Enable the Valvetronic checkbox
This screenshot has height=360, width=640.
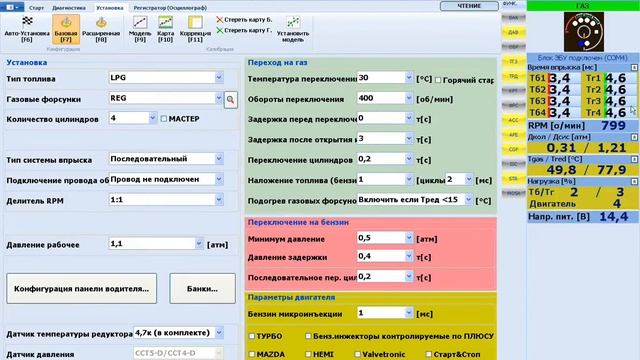[x=358, y=354]
